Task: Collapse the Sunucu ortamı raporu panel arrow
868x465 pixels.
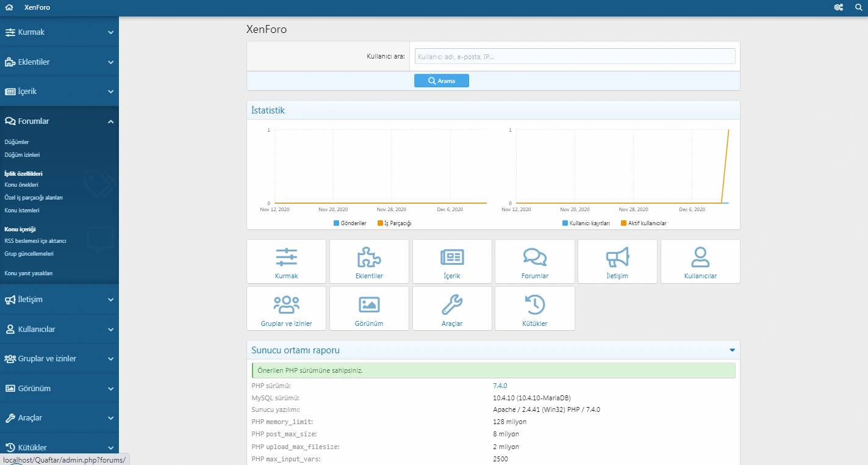Action: pos(732,350)
